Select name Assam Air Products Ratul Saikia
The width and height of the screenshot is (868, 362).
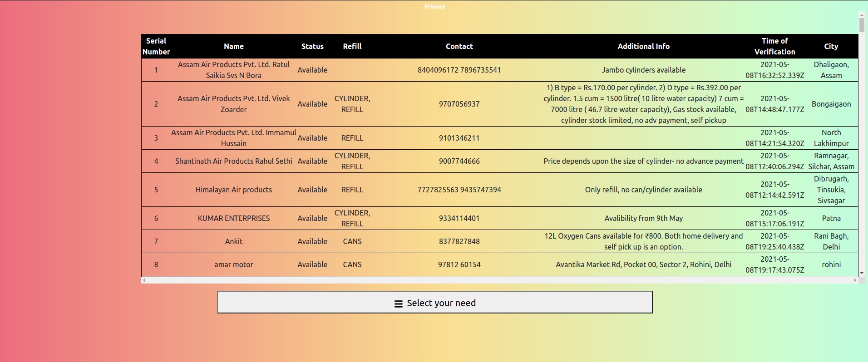(x=233, y=70)
